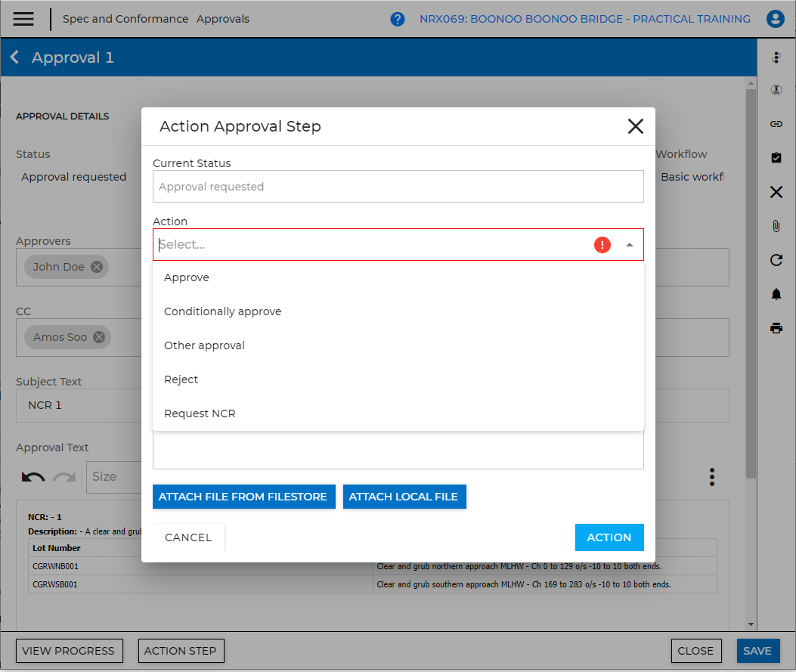Open the hamburger navigation menu

[x=23, y=19]
